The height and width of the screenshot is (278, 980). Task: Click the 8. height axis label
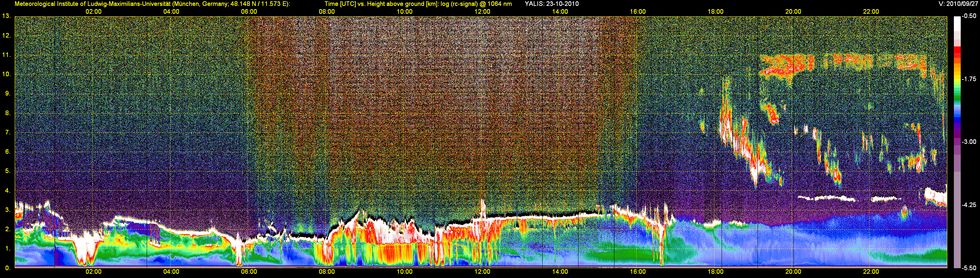tap(8, 113)
